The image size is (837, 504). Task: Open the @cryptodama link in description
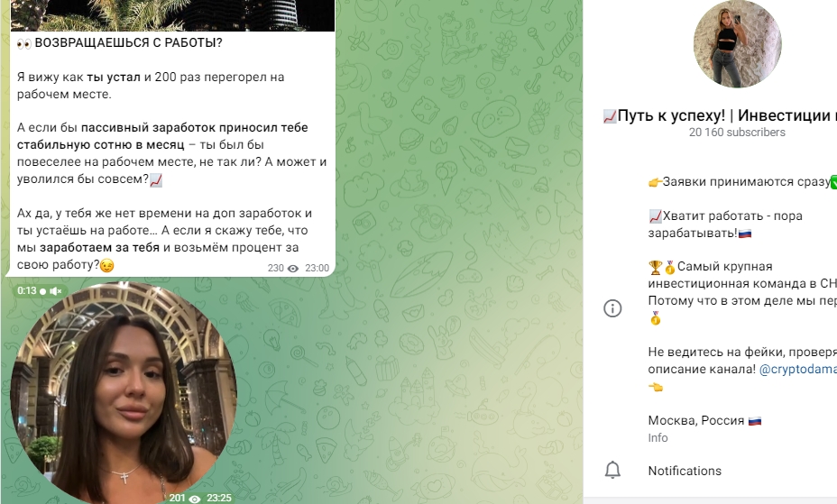click(x=797, y=369)
